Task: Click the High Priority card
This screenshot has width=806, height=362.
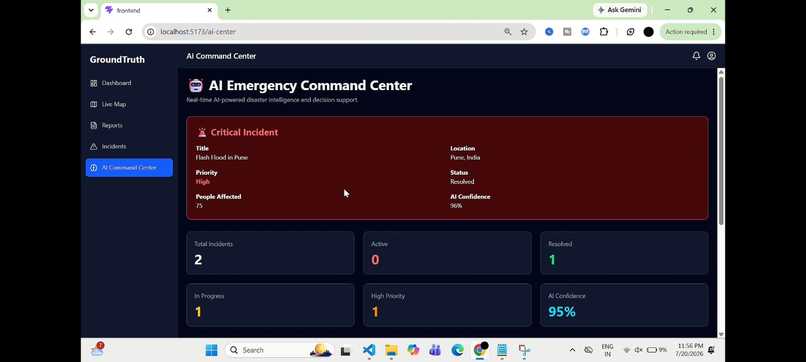Action: (x=447, y=304)
